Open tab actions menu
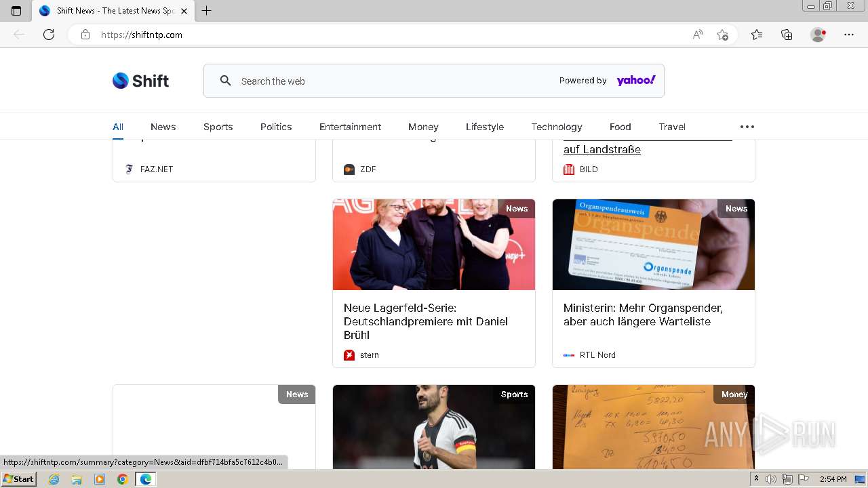 tap(16, 11)
